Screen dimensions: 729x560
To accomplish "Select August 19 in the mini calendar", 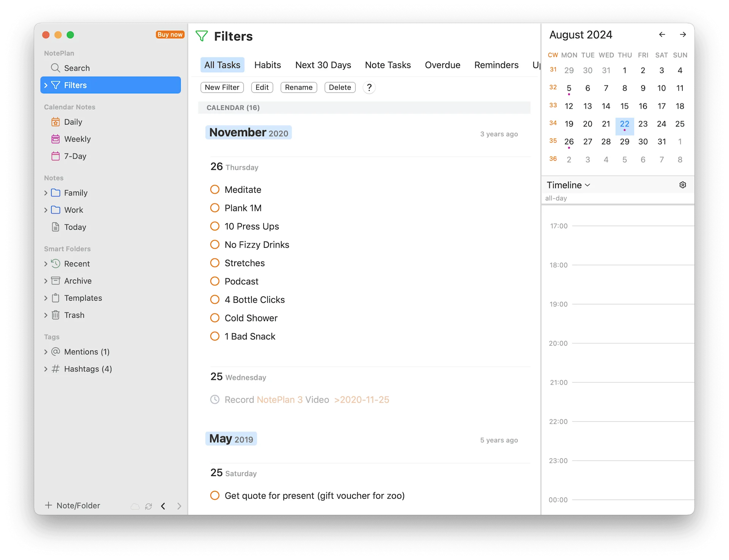I will pyautogui.click(x=569, y=123).
